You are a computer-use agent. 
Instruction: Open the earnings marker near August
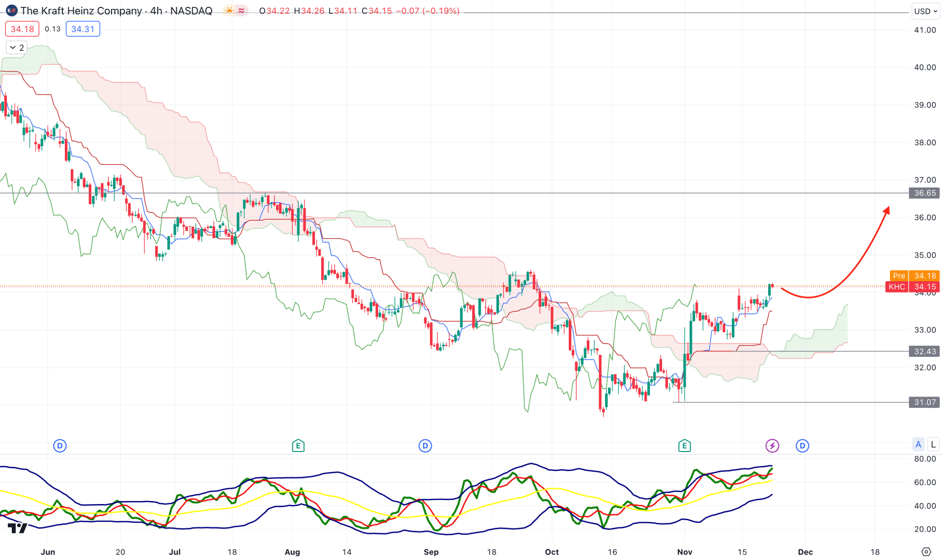point(298,446)
